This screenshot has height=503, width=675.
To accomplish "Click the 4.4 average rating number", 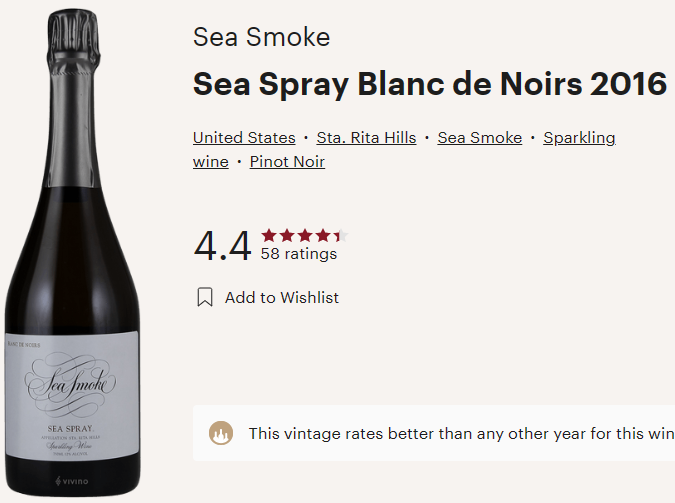I will click(x=222, y=246).
